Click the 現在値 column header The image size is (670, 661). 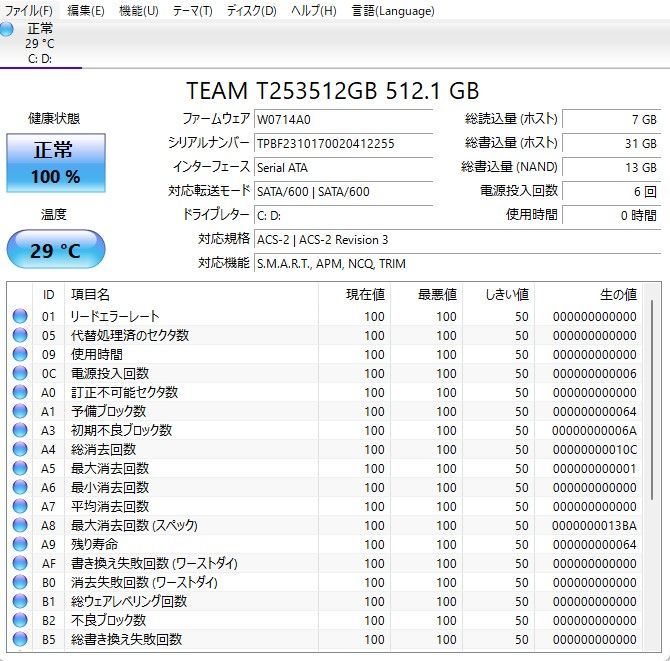(x=354, y=294)
